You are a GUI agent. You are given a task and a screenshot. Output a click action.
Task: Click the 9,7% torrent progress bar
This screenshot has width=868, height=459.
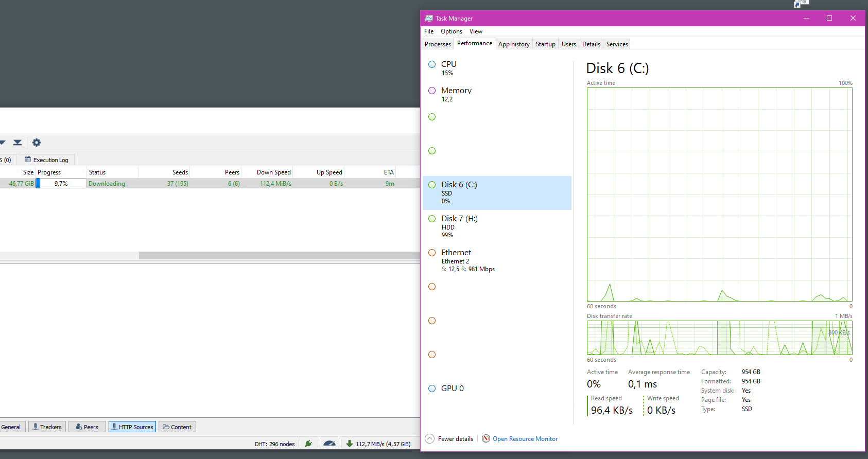tap(61, 183)
